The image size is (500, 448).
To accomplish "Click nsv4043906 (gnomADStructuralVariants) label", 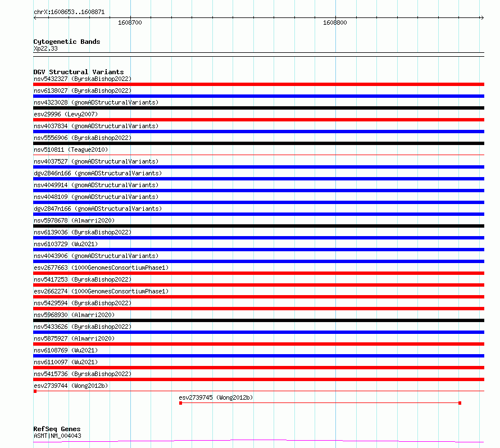I will [x=96, y=256].
